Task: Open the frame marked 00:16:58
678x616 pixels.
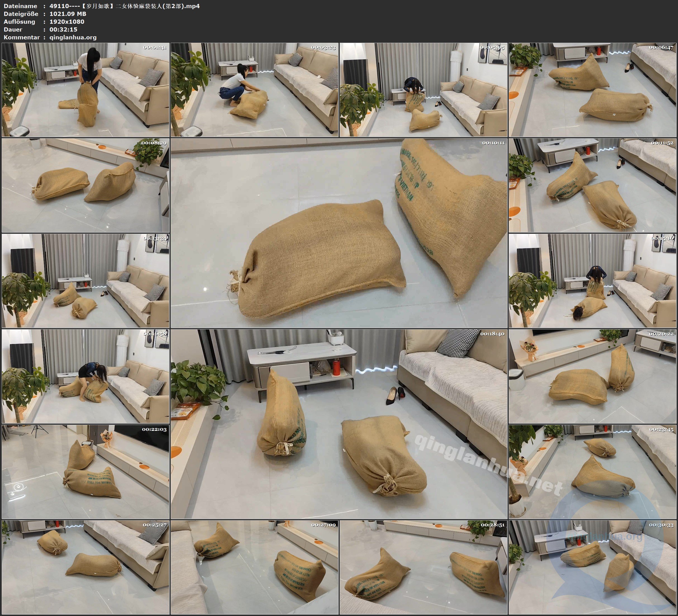Action: (x=85, y=376)
